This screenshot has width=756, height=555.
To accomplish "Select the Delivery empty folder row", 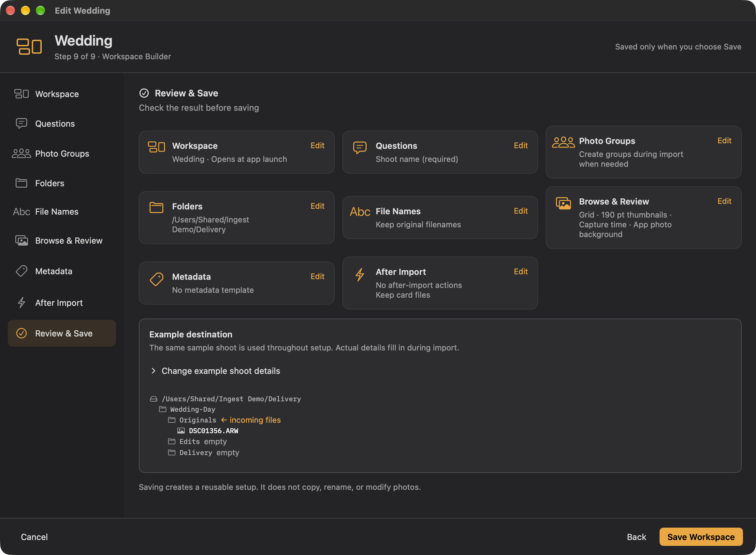I will (x=204, y=452).
